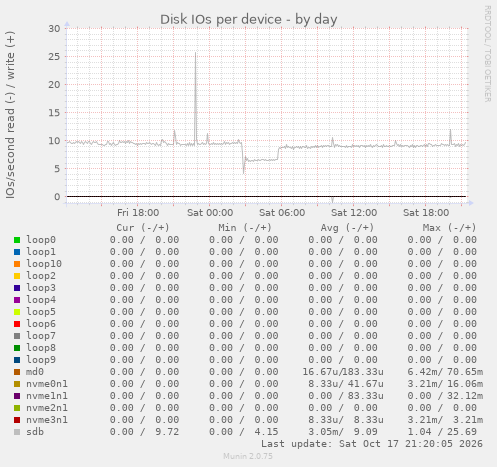Click the loop2 yellow legend swatch

17,276
